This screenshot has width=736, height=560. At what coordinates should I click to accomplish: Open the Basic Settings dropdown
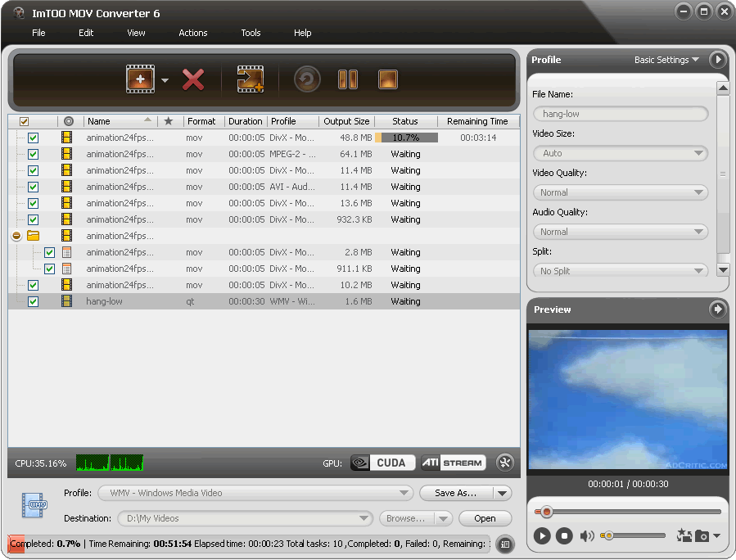(666, 60)
